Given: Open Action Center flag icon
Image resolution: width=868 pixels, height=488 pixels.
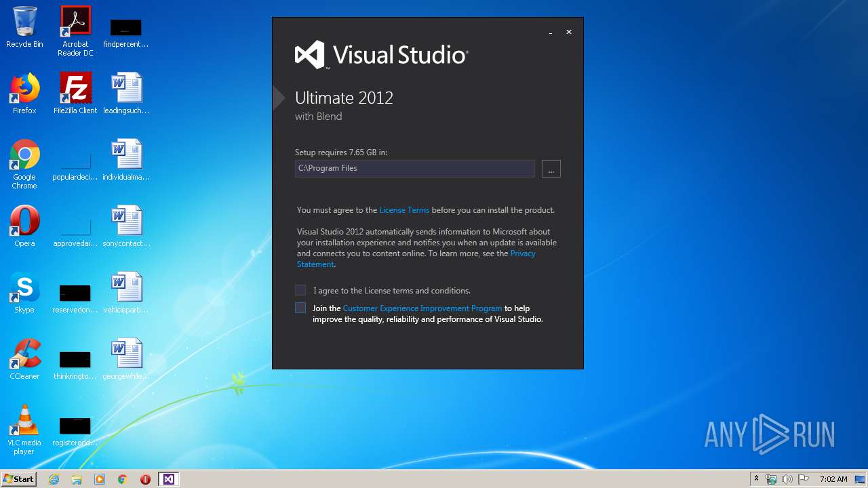Looking at the screenshot, I should (804, 479).
